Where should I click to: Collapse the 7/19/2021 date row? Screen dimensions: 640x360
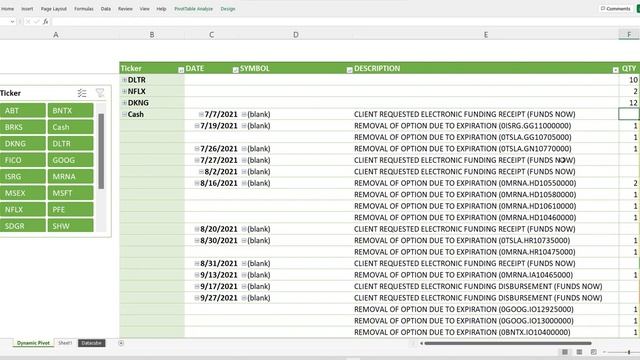[x=197, y=126]
